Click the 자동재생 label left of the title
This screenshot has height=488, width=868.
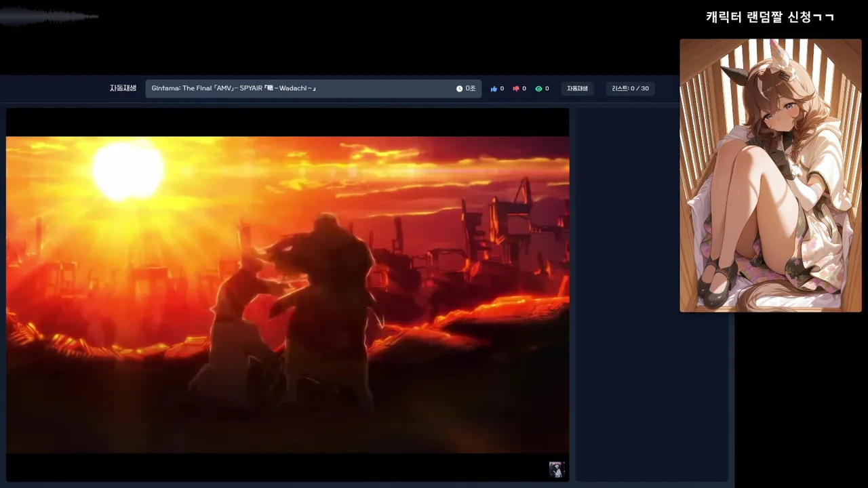pyautogui.click(x=123, y=89)
